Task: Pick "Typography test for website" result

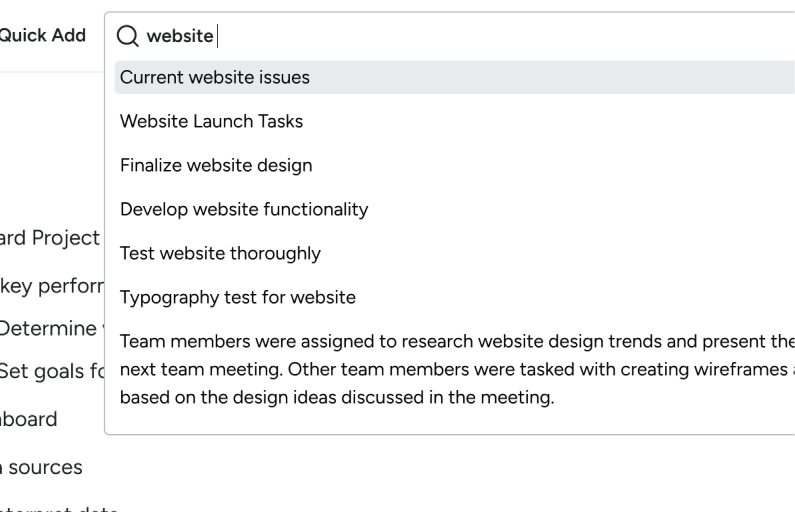Action: (x=238, y=297)
